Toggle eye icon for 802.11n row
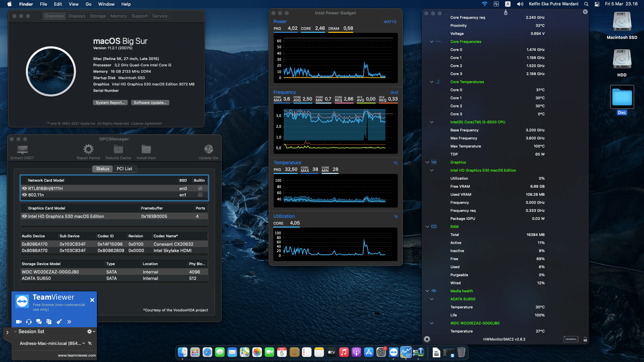This screenshot has height=362, width=644. point(24,195)
